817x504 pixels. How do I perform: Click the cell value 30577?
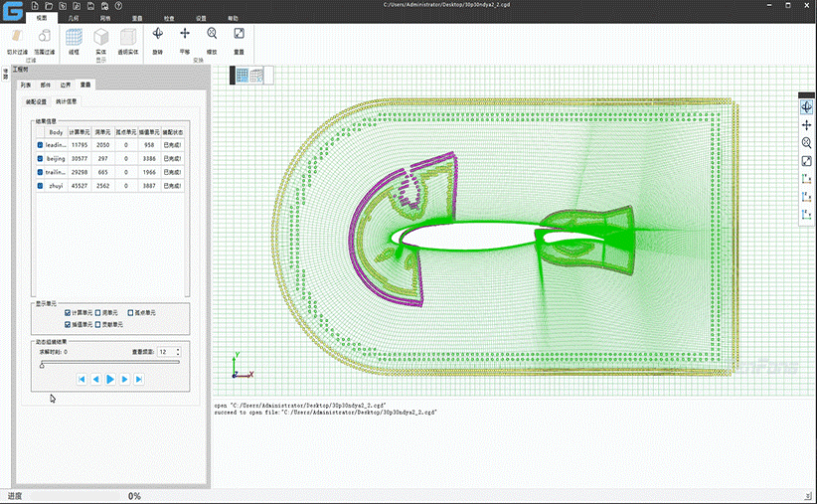[80, 158]
